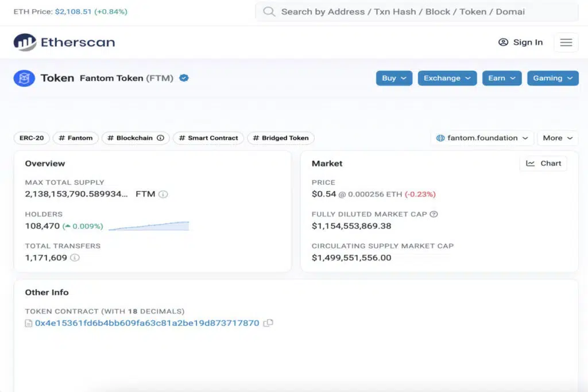Click the Fantom token logo
Screen dimensions: 588x392
[24, 78]
